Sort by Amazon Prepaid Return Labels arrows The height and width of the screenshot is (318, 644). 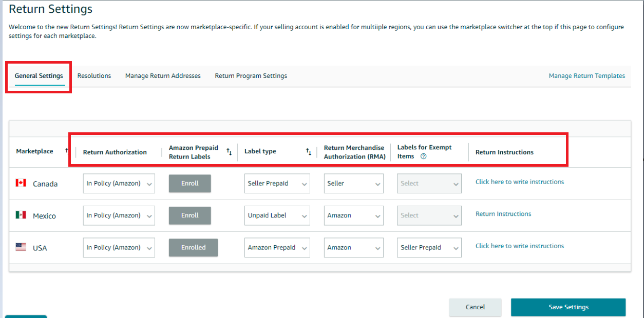click(230, 152)
